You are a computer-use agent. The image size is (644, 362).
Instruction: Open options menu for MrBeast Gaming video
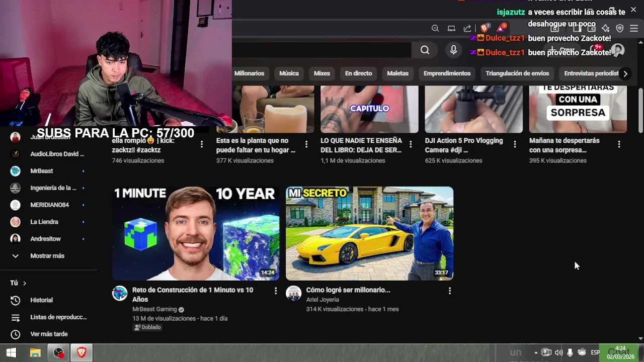275,291
